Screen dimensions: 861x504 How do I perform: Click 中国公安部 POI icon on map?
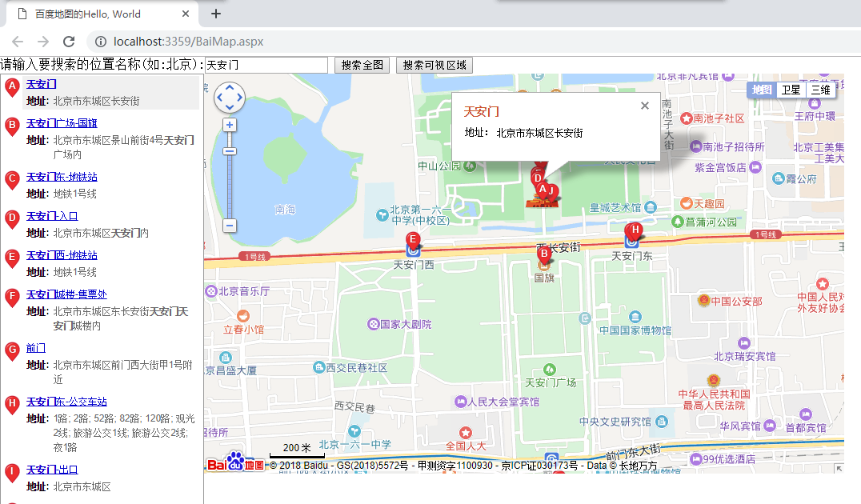703,300
